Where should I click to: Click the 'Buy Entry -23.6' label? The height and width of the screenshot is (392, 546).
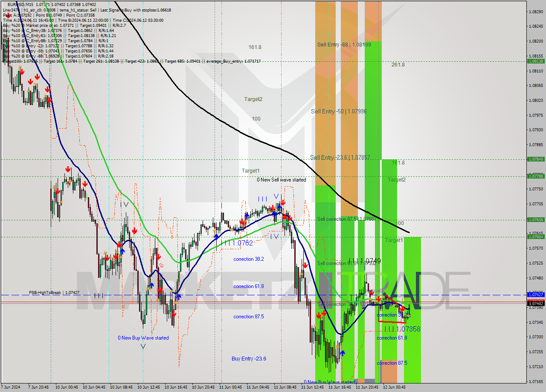pos(248,359)
